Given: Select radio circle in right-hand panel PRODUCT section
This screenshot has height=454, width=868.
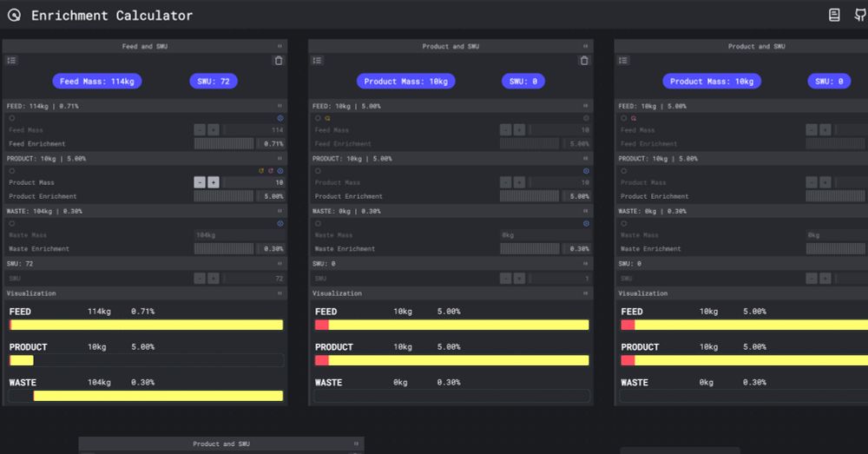Looking at the screenshot, I should pyautogui.click(x=624, y=170).
